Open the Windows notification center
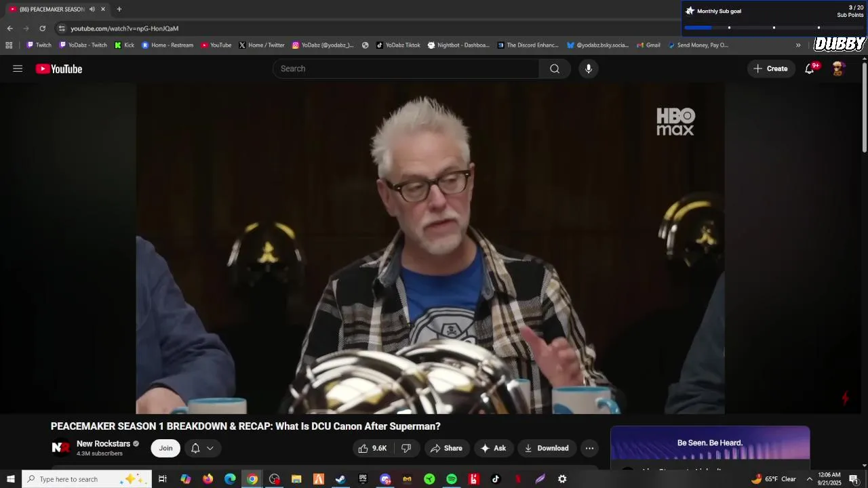The height and width of the screenshot is (488, 868). click(x=854, y=479)
